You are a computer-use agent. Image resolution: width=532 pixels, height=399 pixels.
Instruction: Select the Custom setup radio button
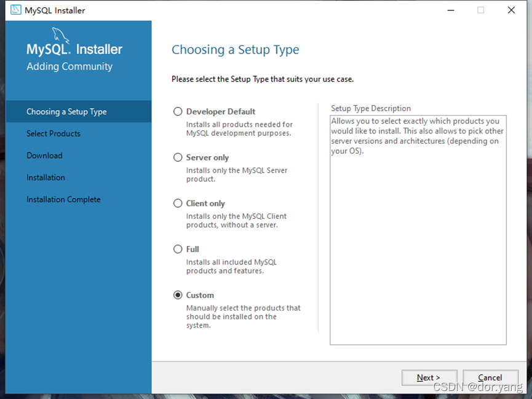178,295
